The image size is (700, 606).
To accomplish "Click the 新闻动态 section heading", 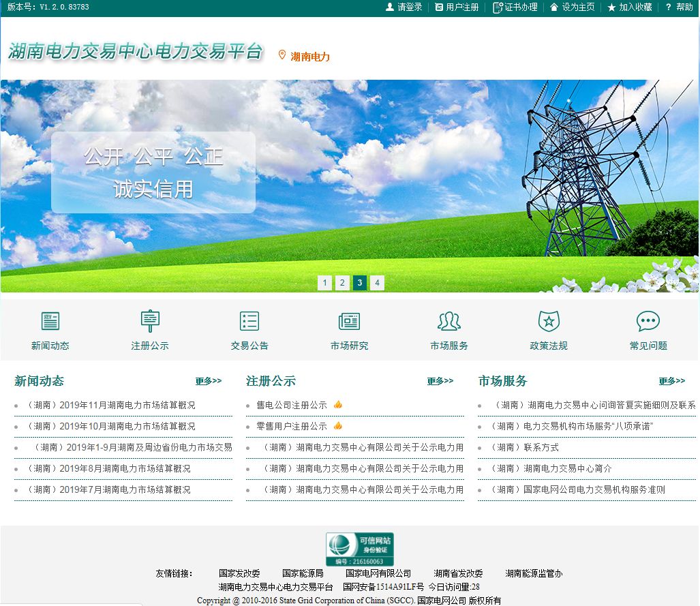I will (x=40, y=381).
